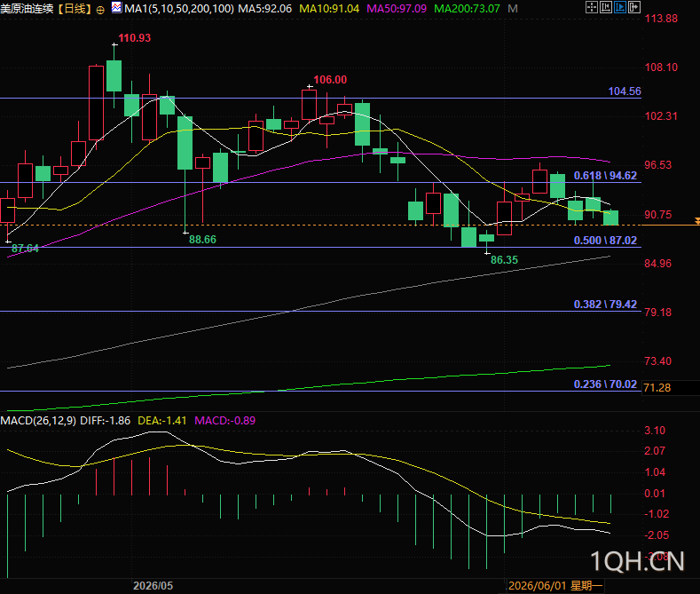The height and width of the screenshot is (594, 700).
Task: Click the 86.35 low price marker
Action: [504, 260]
